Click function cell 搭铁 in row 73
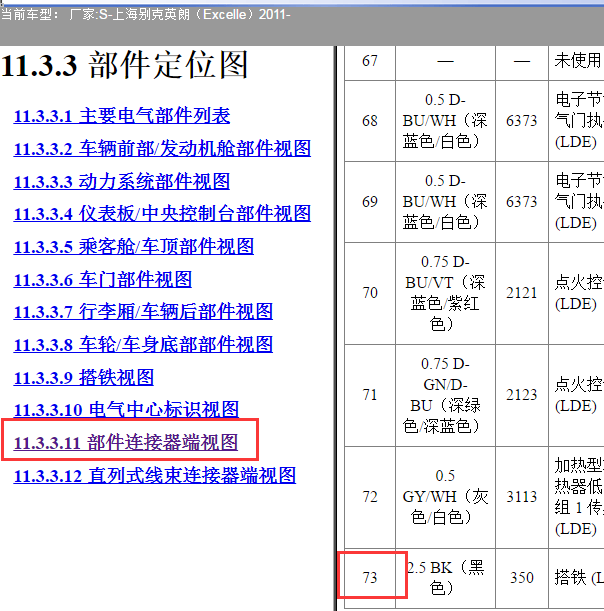 point(576,578)
